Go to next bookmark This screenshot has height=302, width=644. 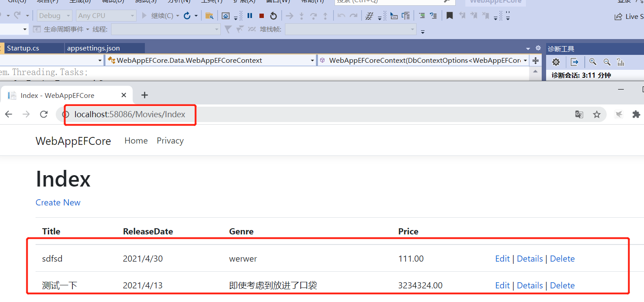(x=474, y=16)
